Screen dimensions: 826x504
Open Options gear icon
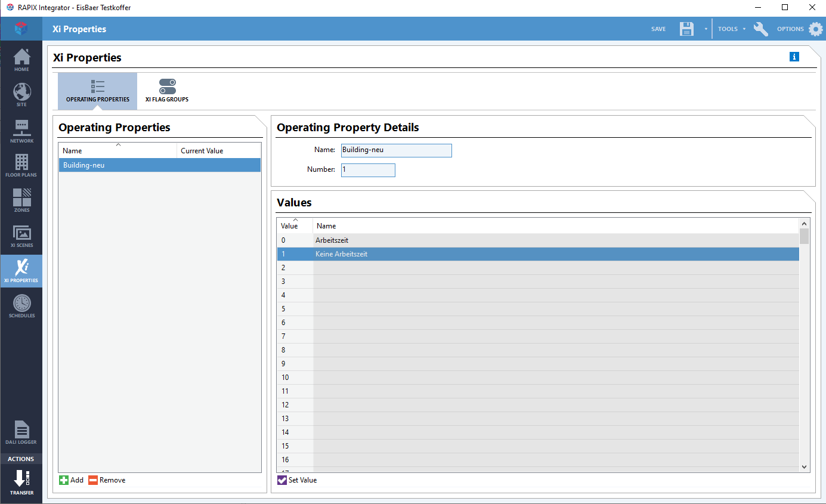[x=815, y=29]
